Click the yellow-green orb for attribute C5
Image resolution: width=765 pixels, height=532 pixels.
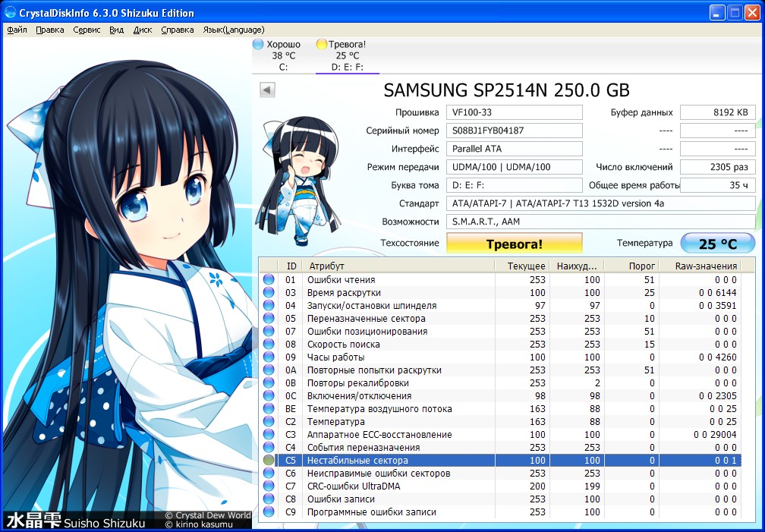click(269, 460)
